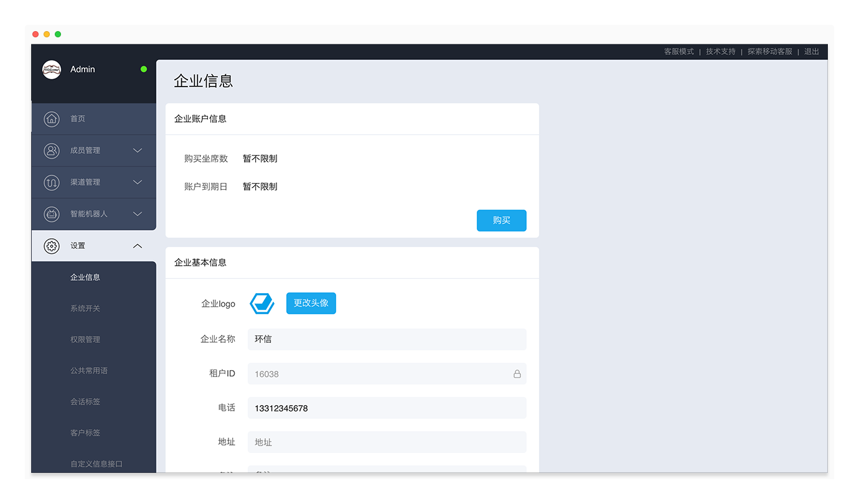The height and width of the screenshot is (504, 859).
Task: Expand the 渠道管理 chevron
Action: coord(138,182)
